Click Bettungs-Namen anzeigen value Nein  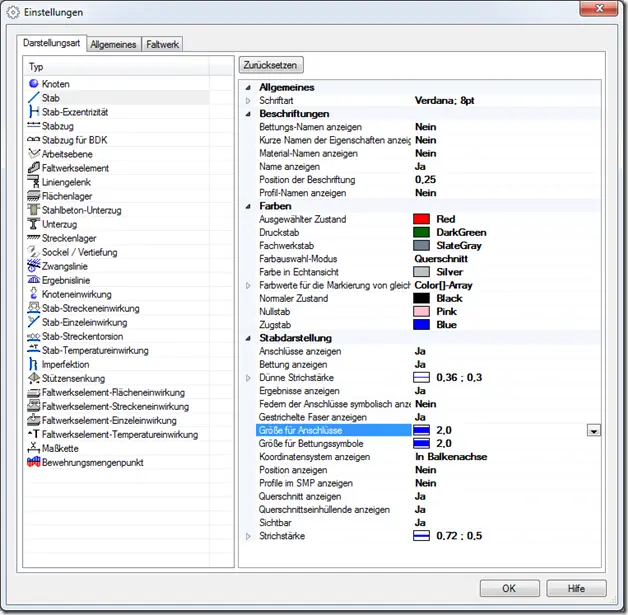coord(425,127)
